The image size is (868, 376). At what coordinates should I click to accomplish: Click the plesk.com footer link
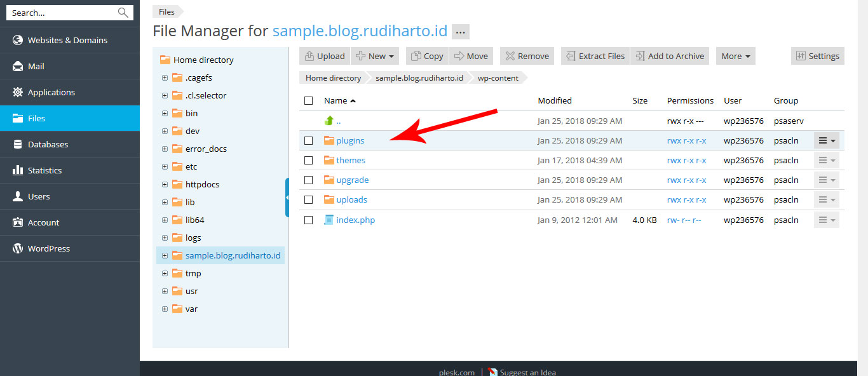click(456, 372)
